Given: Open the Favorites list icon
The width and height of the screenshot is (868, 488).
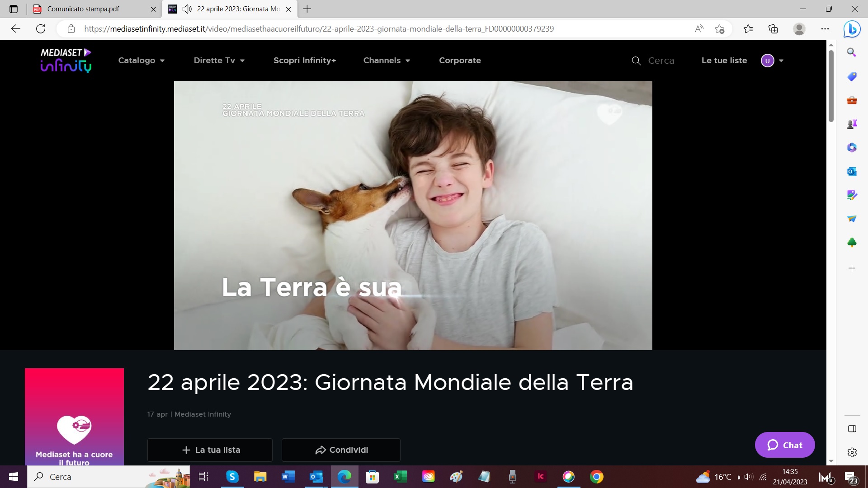Looking at the screenshot, I should (x=748, y=29).
